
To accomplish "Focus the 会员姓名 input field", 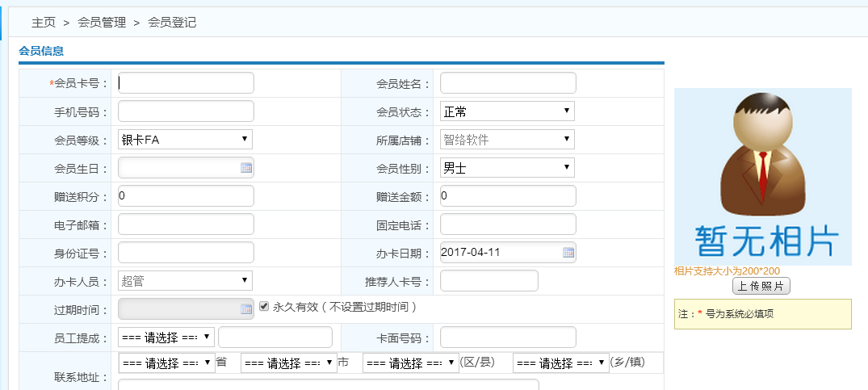I will 508,83.
